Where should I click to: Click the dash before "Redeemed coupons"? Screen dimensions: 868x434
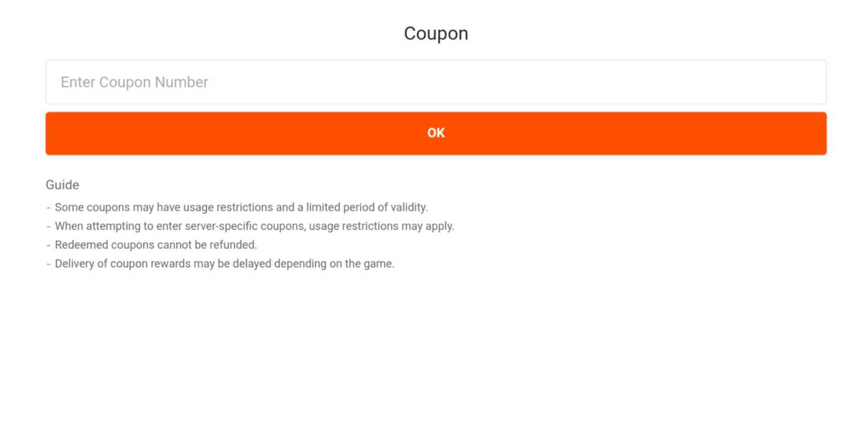coord(49,245)
